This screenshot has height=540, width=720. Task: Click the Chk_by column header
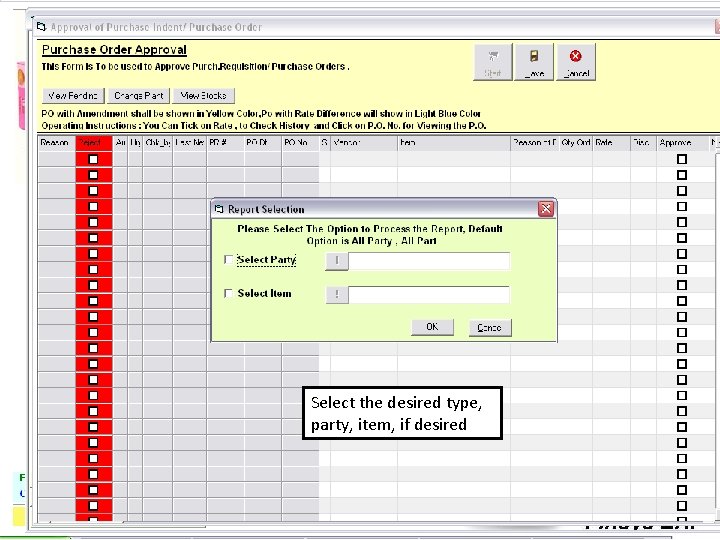158,143
